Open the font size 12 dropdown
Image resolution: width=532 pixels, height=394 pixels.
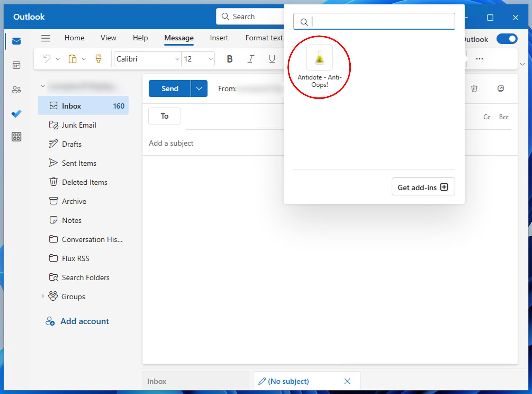coord(210,59)
